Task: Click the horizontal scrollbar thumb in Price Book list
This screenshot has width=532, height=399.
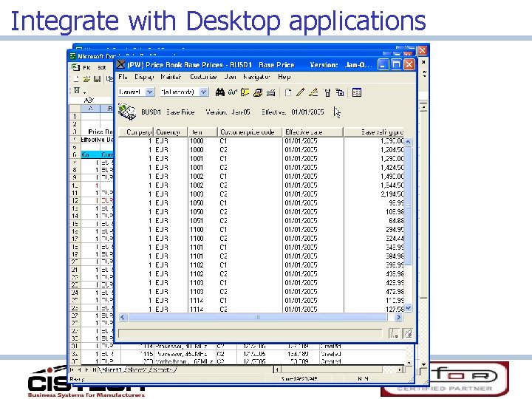Action: pos(258,317)
